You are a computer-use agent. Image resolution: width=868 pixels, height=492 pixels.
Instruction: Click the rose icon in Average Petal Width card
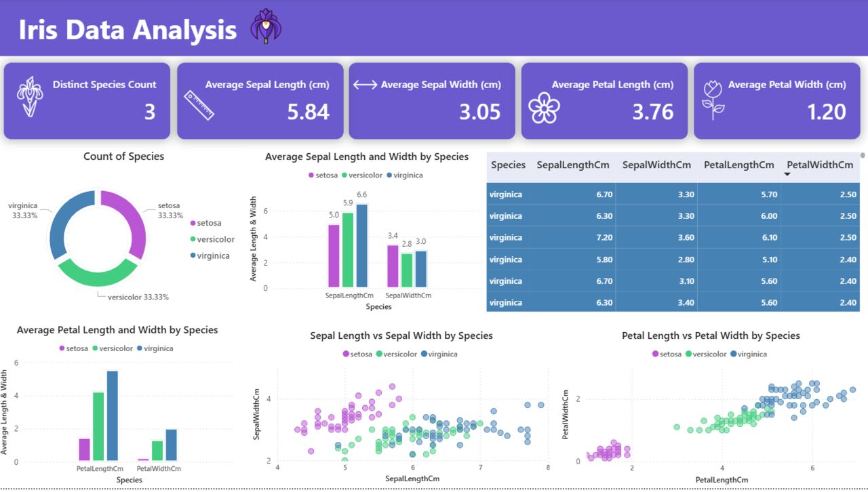pyautogui.click(x=713, y=100)
